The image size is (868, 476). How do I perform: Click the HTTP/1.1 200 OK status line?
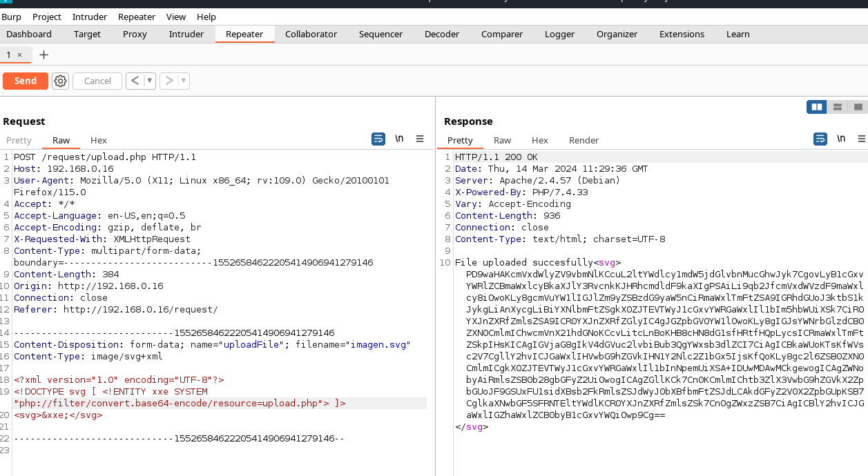[496, 157]
